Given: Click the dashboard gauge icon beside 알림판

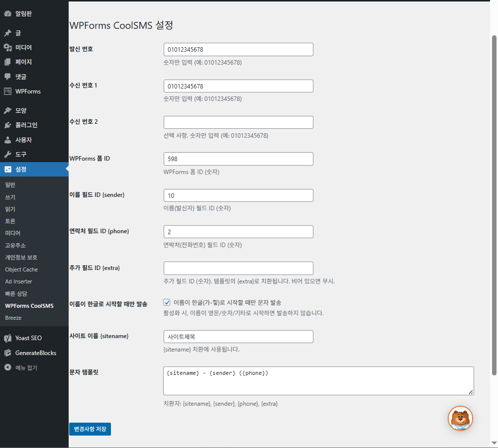Looking at the screenshot, I should pos(7,13).
